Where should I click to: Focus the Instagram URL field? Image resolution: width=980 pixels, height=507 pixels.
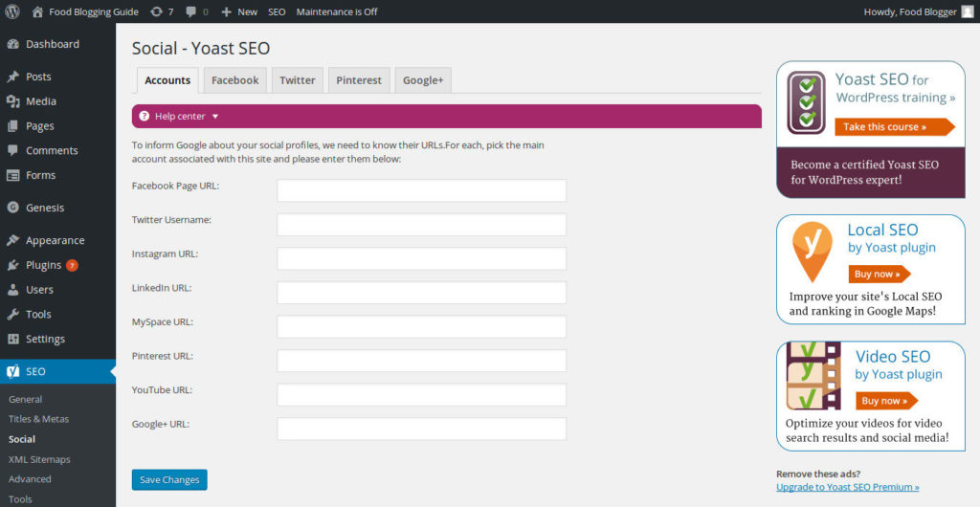[422, 258]
